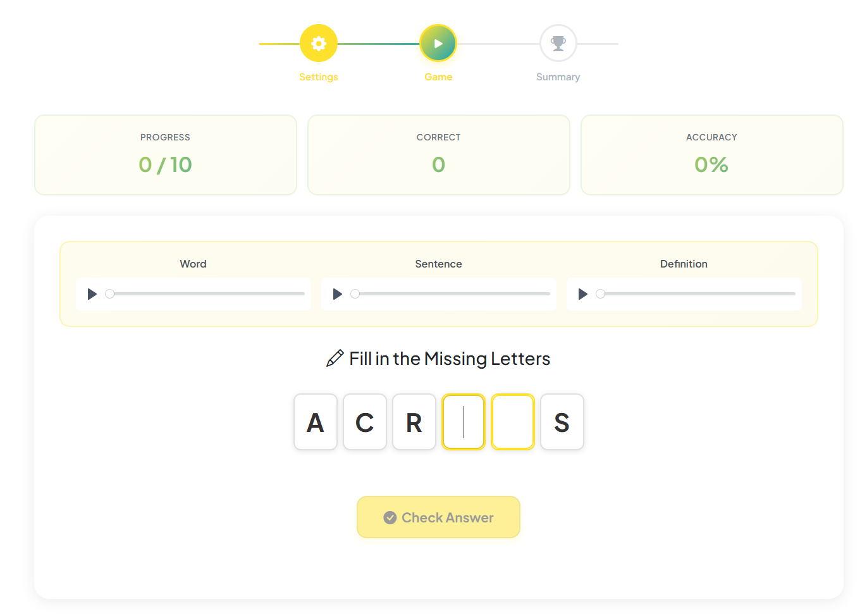This screenshot has width=867, height=616.
Task: Focus the first empty letter box
Action: tap(464, 422)
